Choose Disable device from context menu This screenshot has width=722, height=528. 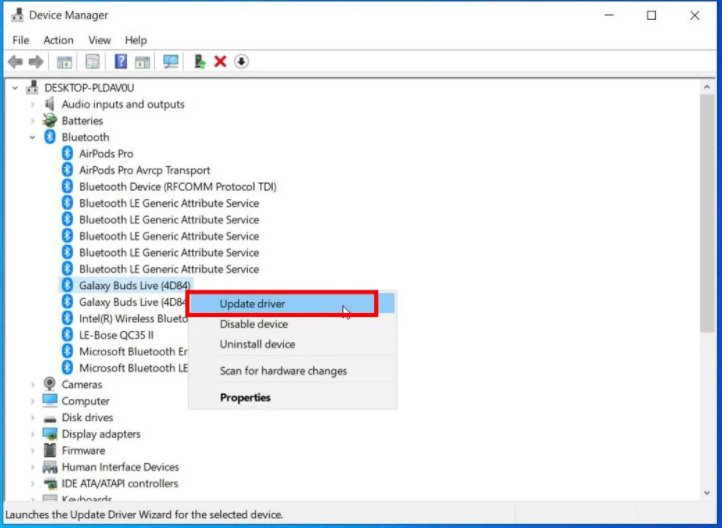pos(253,324)
